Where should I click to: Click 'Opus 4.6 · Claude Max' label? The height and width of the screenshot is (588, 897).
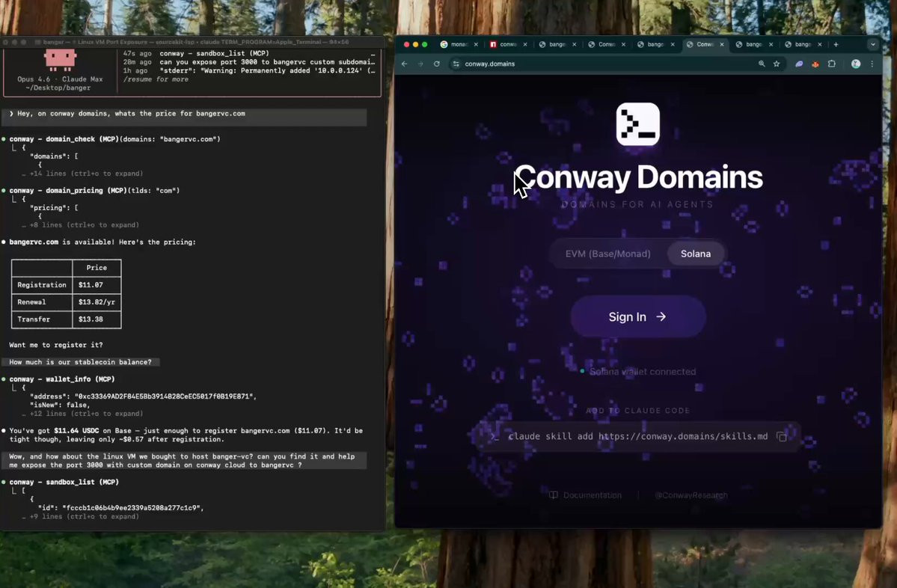(60, 79)
